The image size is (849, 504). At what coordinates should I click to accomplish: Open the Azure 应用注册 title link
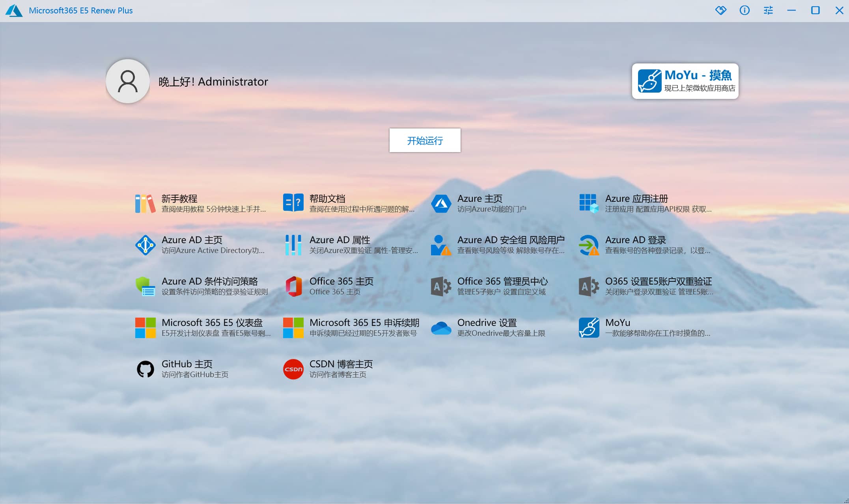pyautogui.click(x=636, y=199)
